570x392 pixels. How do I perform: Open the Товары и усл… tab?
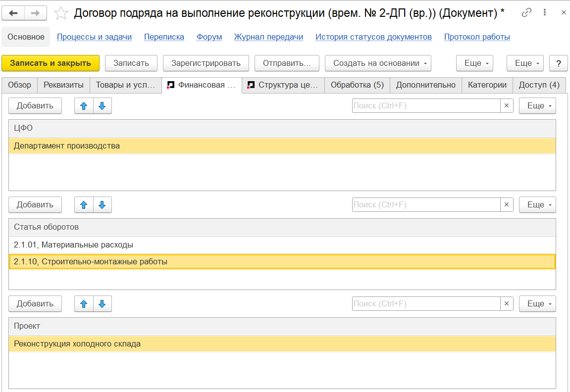pyautogui.click(x=126, y=85)
